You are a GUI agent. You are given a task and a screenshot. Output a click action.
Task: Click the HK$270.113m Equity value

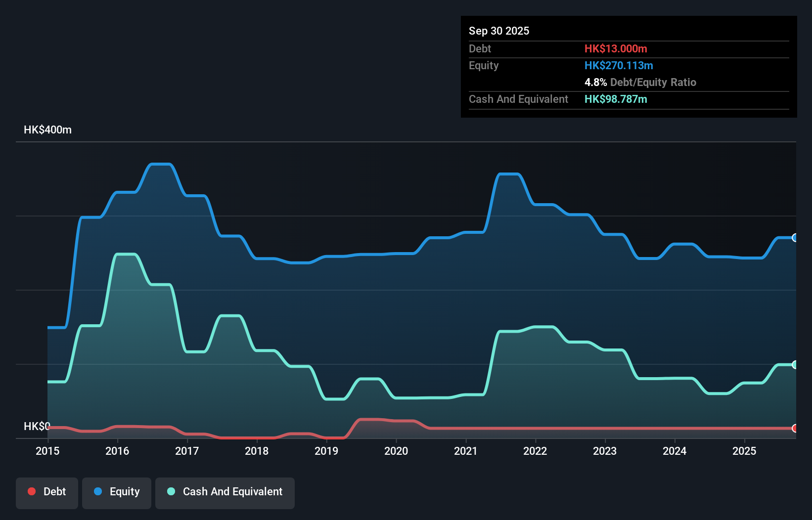(x=619, y=65)
